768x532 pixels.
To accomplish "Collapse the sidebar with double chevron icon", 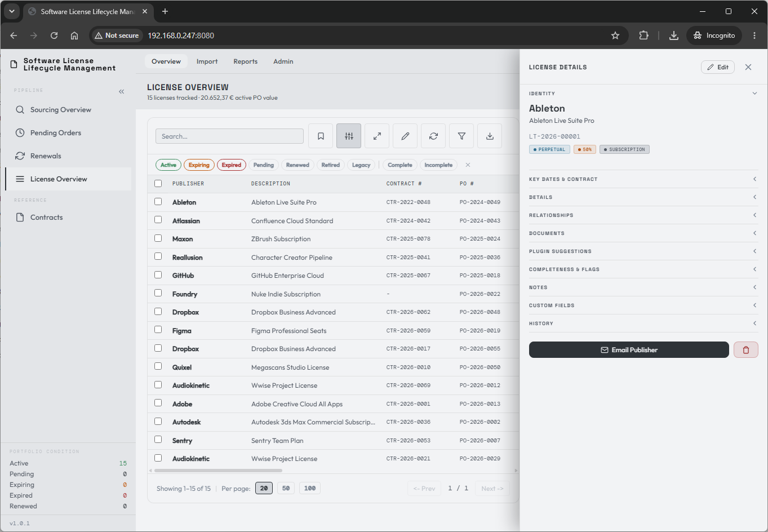I will click(x=122, y=91).
